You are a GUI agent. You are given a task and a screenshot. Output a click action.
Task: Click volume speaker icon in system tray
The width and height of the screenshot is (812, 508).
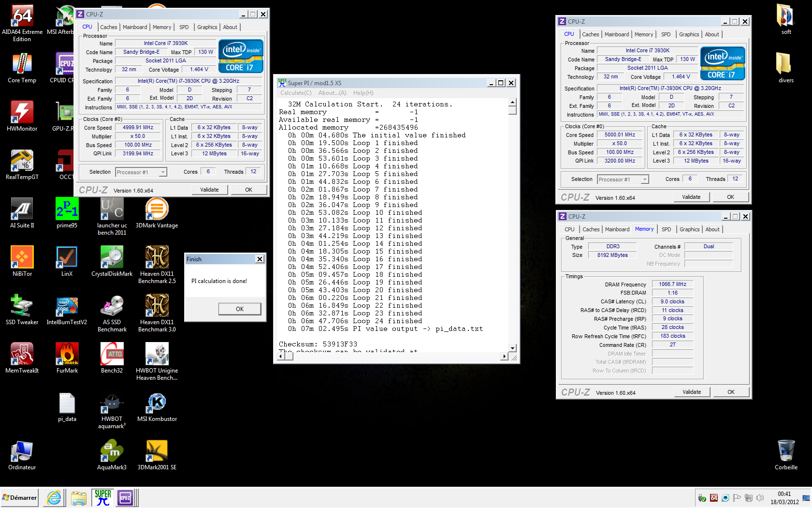pyautogui.click(x=760, y=498)
